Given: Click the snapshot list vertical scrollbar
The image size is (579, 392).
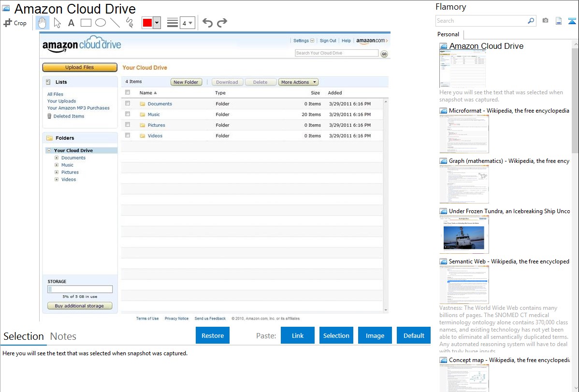Looking at the screenshot, I should pos(575,100).
